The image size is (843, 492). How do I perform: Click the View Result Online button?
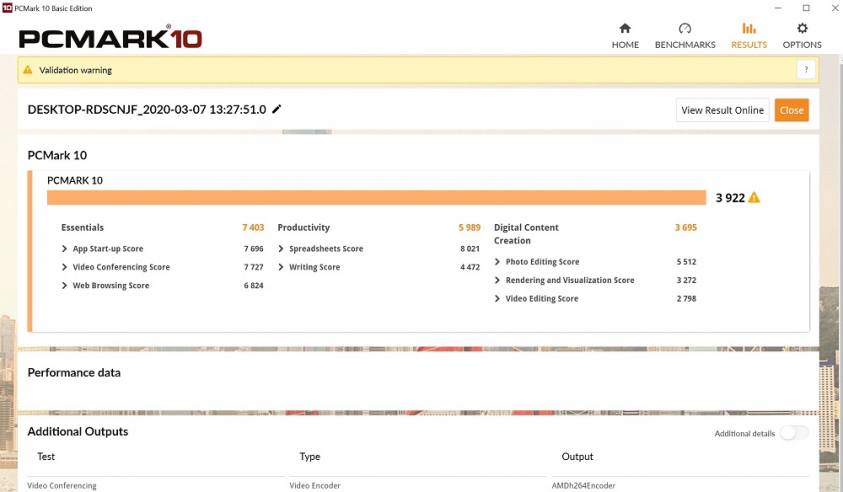[x=722, y=110]
